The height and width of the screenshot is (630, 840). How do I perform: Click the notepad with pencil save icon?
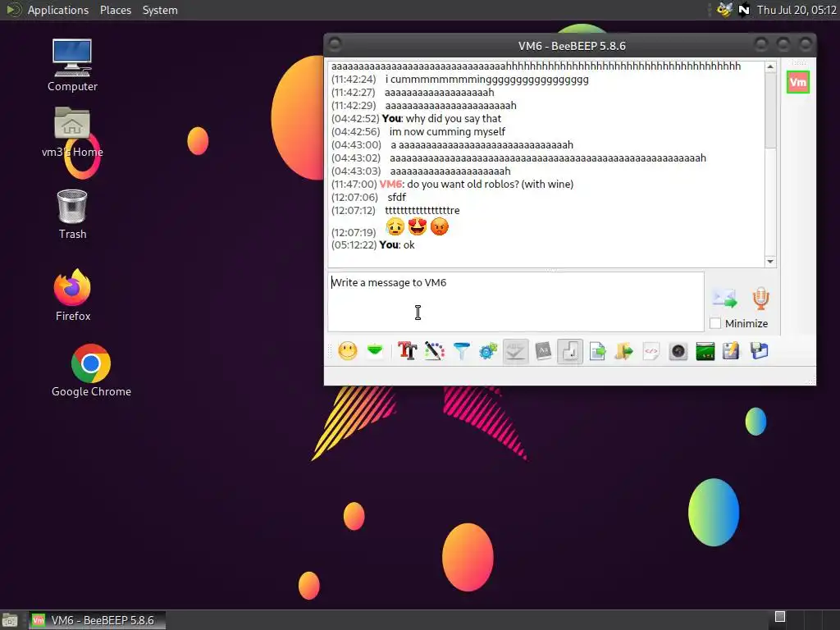(x=731, y=351)
